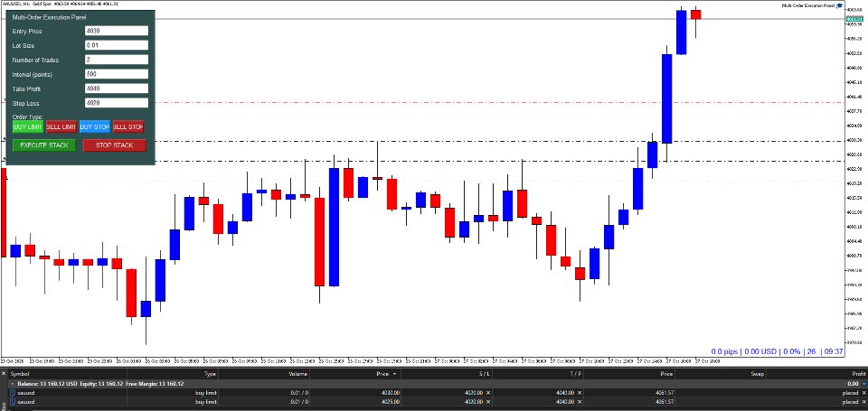868x411 pixels.
Task: Open the icon for the 4025.00 buy limit order
Action: coord(13,402)
